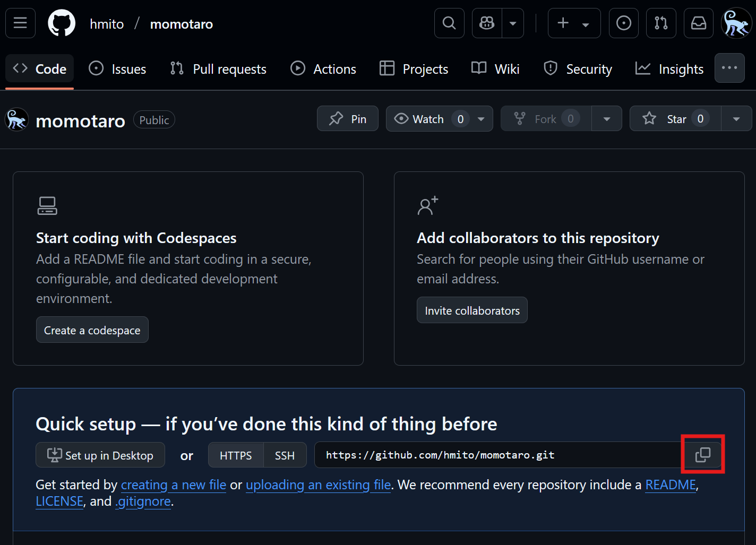Expand the Copilot dropdown arrow
Image resolution: width=756 pixels, height=545 pixels.
pyautogui.click(x=513, y=23)
